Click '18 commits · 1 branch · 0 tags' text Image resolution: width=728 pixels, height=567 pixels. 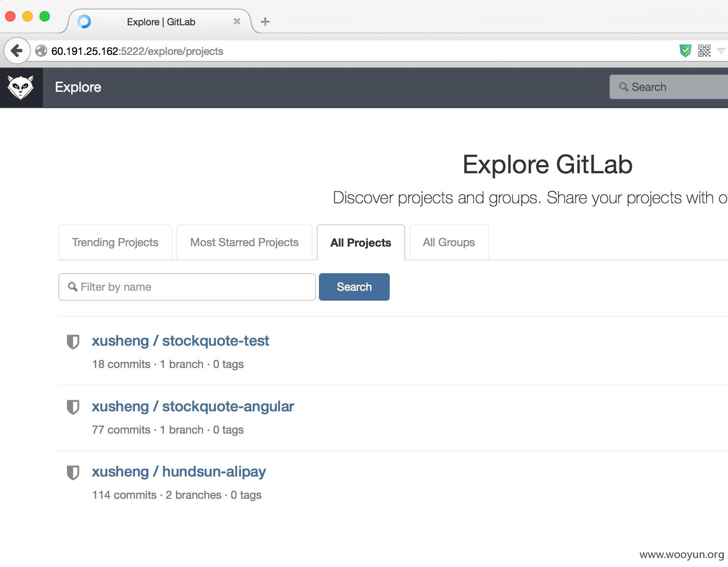tap(168, 364)
